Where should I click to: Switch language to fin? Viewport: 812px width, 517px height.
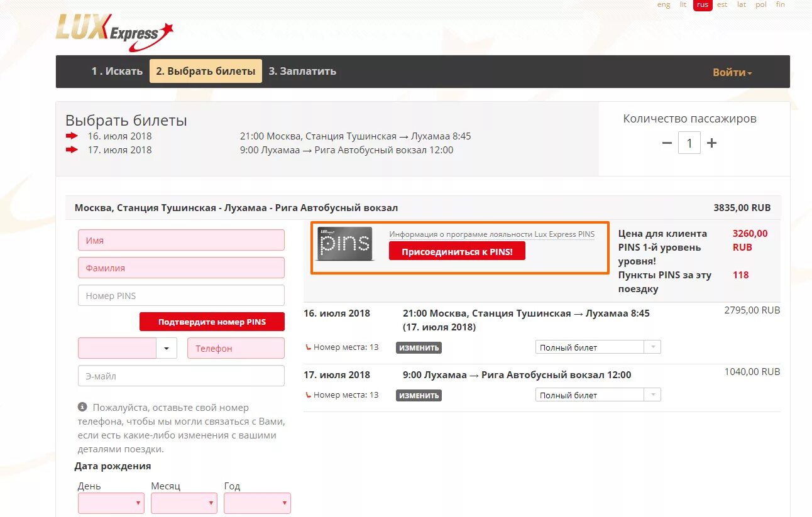781,4
